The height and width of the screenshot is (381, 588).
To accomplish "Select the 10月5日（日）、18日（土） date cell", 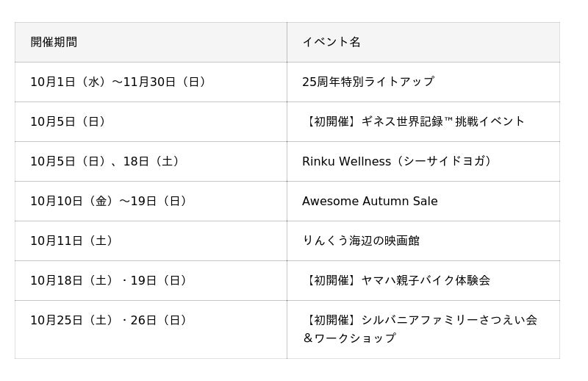I will pos(105,161).
